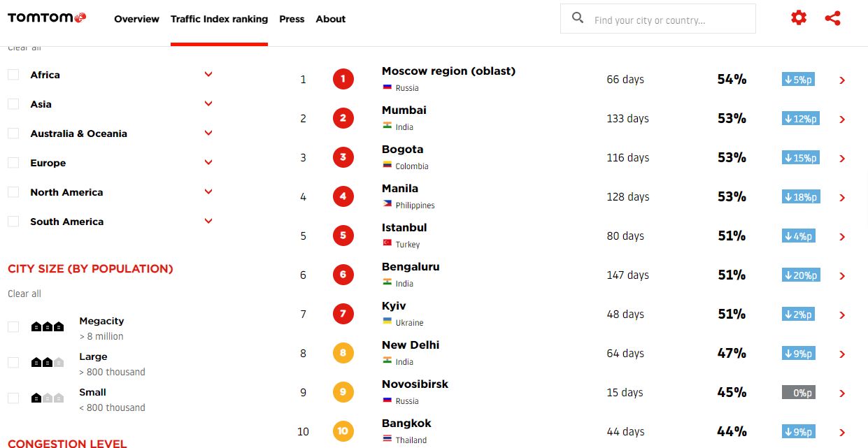Open the Bogota city link
This screenshot has height=448, width=868.
(403, 149)
